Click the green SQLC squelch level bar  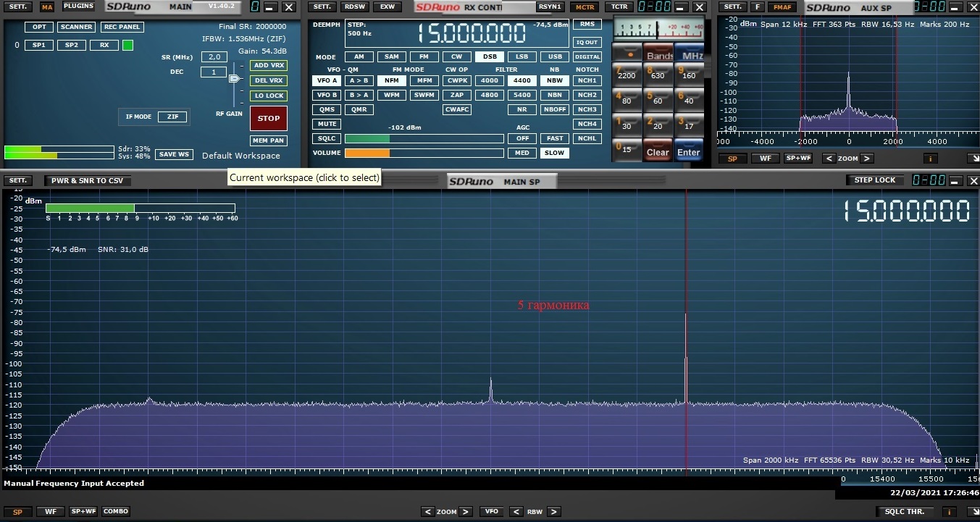(x=367, y=138)
